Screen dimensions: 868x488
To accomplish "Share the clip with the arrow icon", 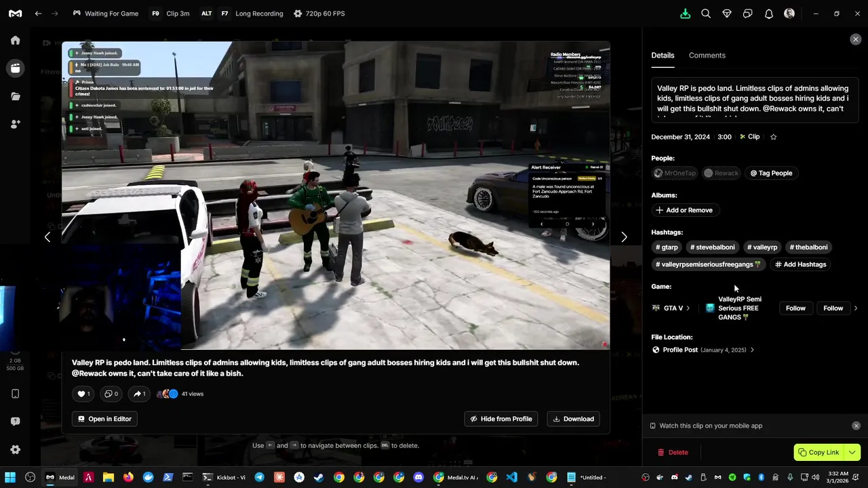I will [139, 394].
